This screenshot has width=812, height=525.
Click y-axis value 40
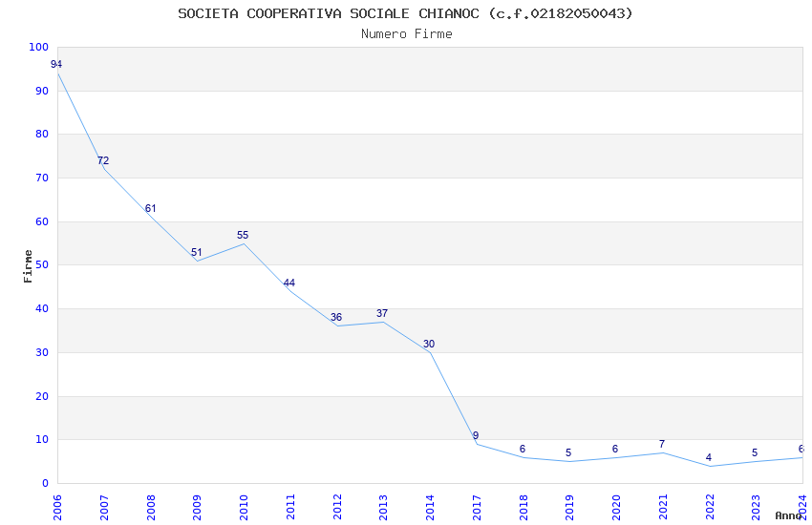(41, 308)
